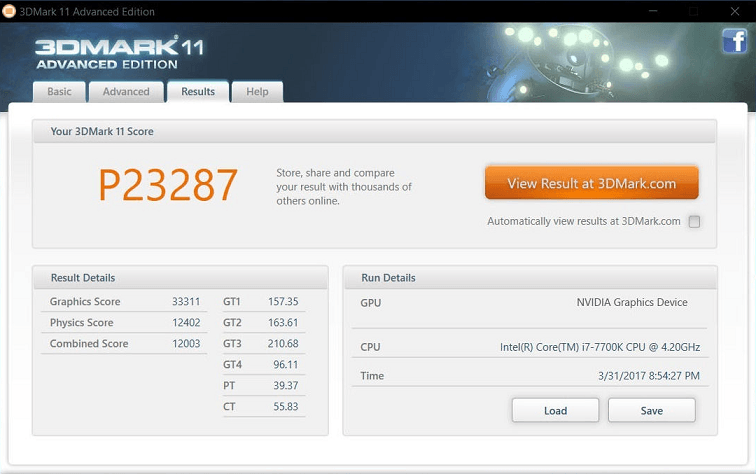Viewport: 756px width, 474px height.
Task: Click the Intel Core i7-7700K CPU entry
Action: tap(600, 347)
